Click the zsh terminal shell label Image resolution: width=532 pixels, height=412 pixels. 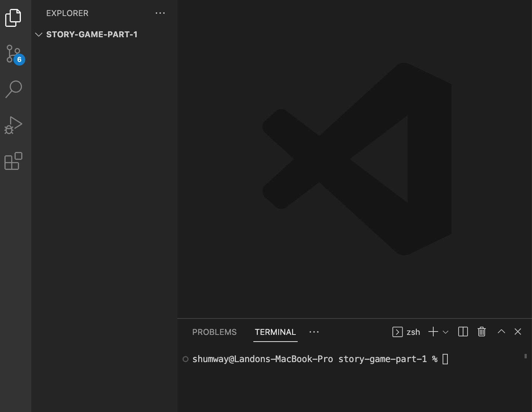(413, 332)
